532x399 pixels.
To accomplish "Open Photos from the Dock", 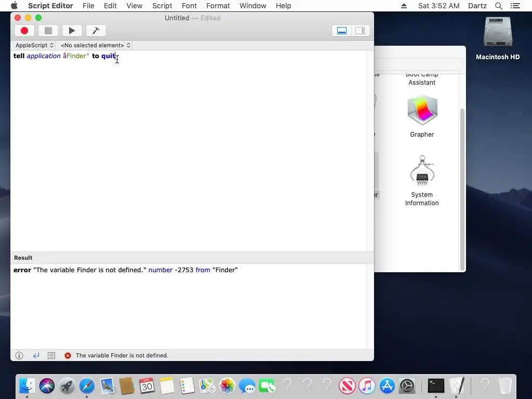I will point(227,386).
